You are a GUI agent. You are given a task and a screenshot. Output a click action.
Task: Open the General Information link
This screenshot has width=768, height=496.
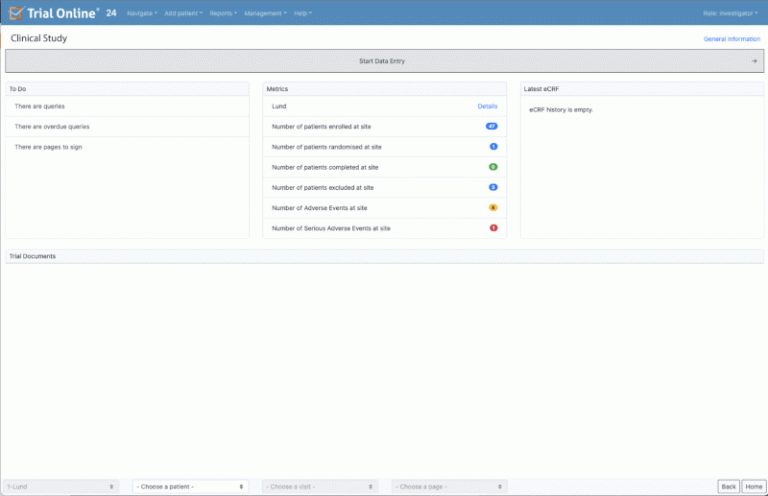pos(732,39)
